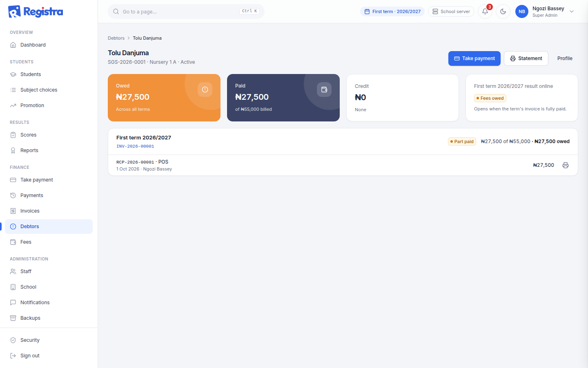Select Debtors in the sidebar
Viewport: 588px width, 368px height.
(49, 227)
